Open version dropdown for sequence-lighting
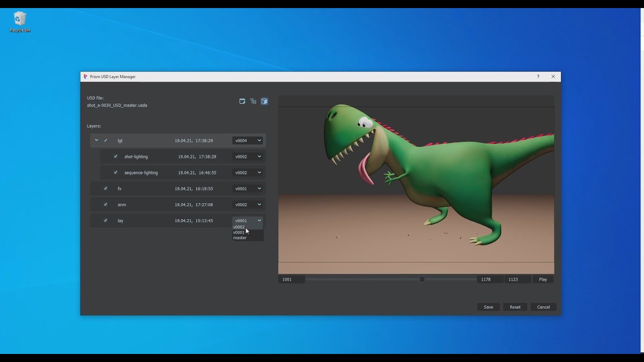644x362 pixels. coord(248,172)
